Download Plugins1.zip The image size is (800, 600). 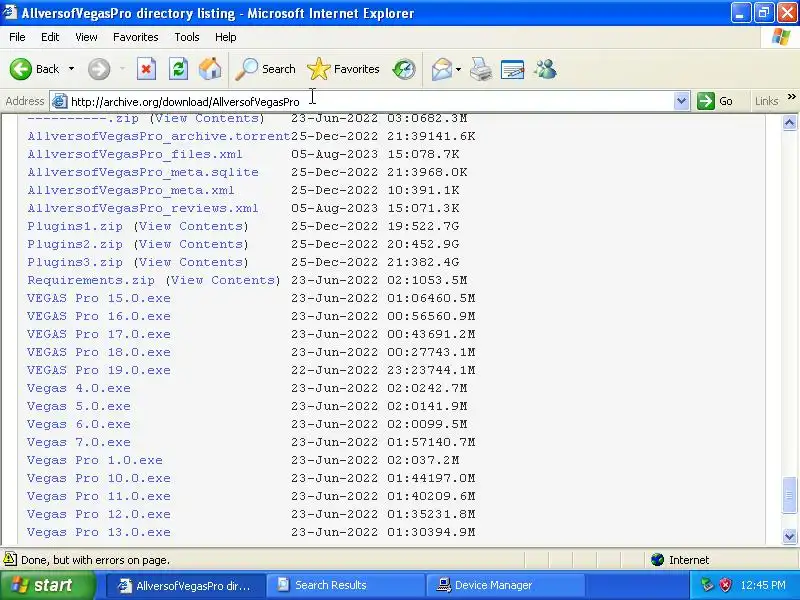75,226
